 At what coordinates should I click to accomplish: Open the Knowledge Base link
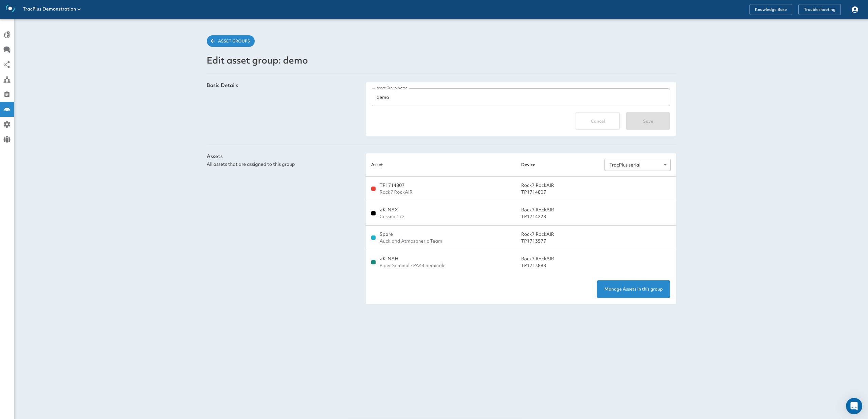tap(771, 10)
